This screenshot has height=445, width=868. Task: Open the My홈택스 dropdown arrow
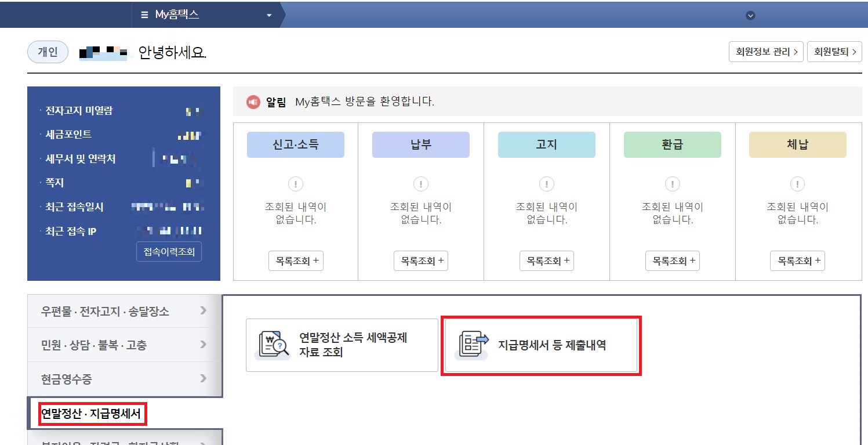click(267, 15)
